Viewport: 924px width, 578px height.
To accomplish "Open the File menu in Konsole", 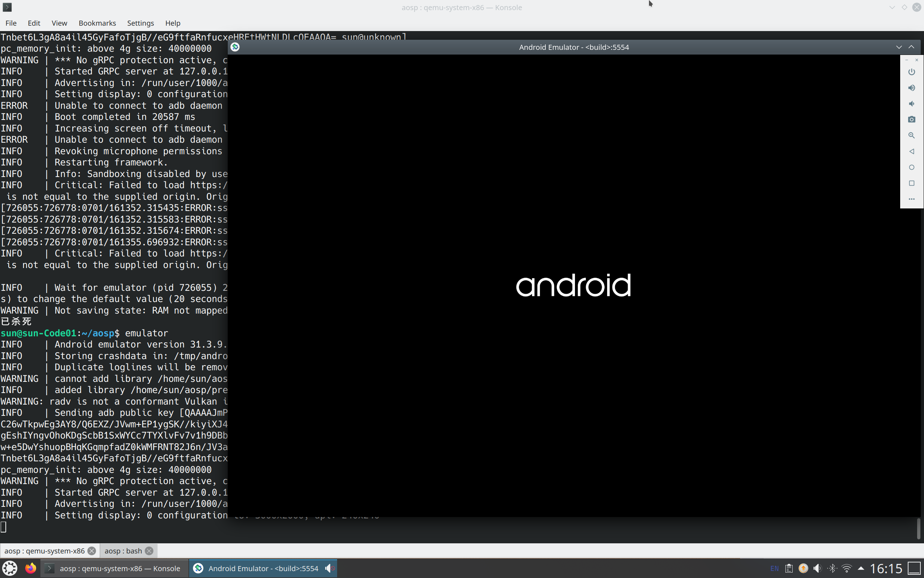I will [11, 23].
